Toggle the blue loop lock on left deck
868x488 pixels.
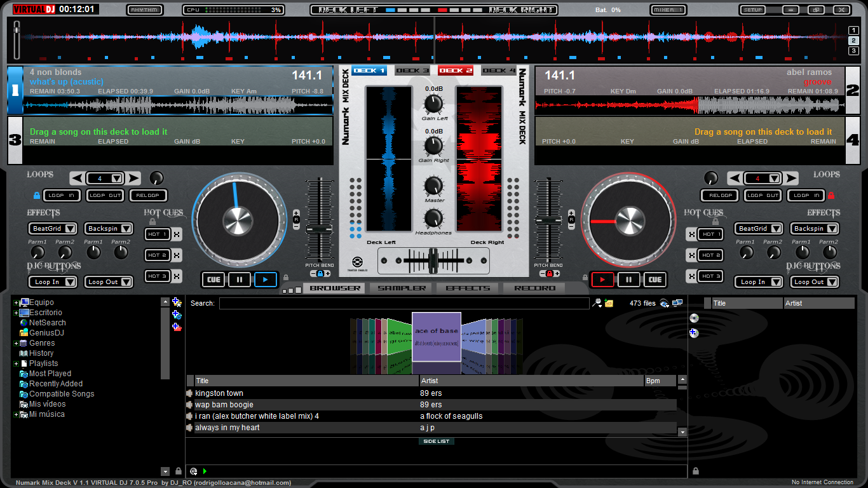click(36, 196)
